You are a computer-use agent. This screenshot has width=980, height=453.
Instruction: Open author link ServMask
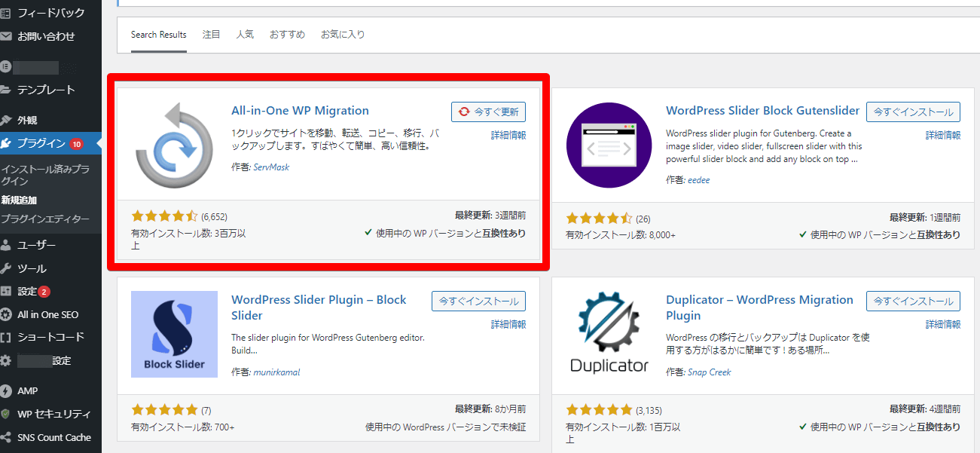click(271, 167)
